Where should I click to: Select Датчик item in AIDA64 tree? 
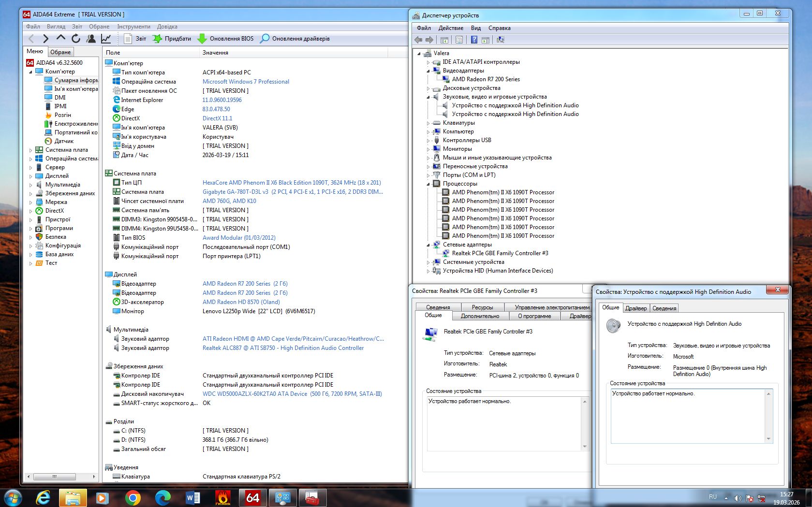pyautogui.click(x=63, y=141)
